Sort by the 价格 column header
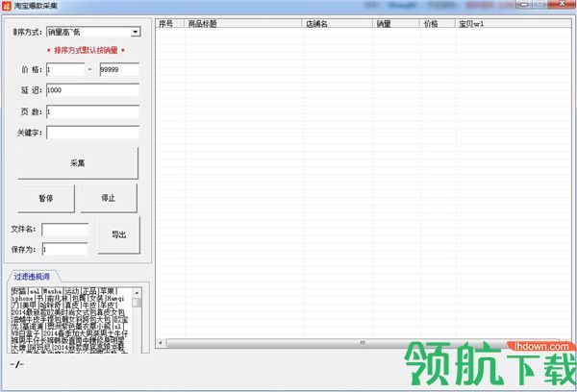The image size is (577, 392). click(x=438, y=24)
